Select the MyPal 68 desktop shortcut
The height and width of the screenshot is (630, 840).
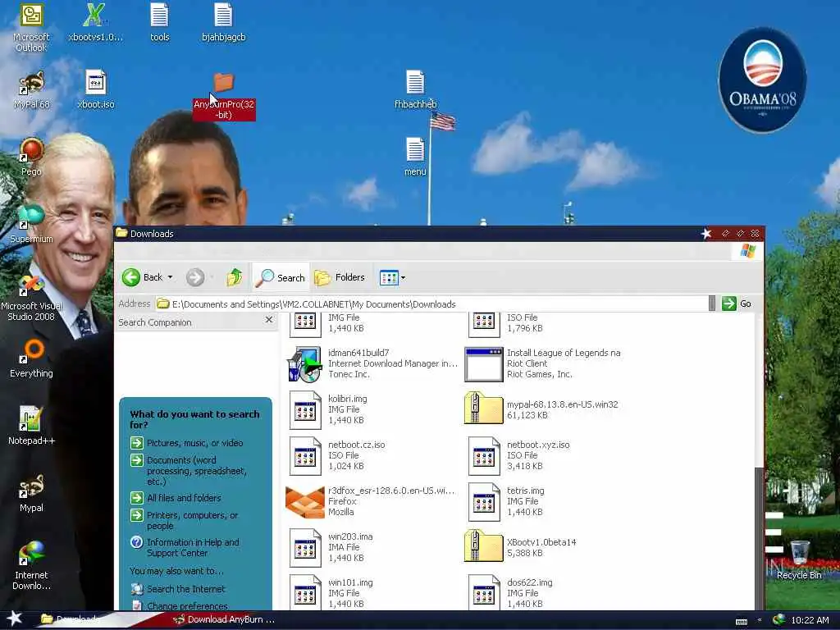(31, 90)
